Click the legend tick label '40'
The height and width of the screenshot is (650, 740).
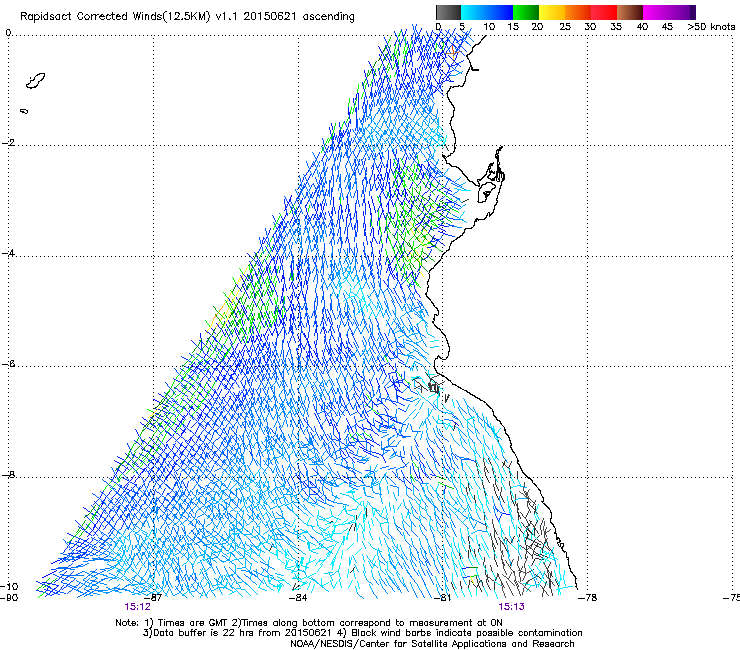642,27
